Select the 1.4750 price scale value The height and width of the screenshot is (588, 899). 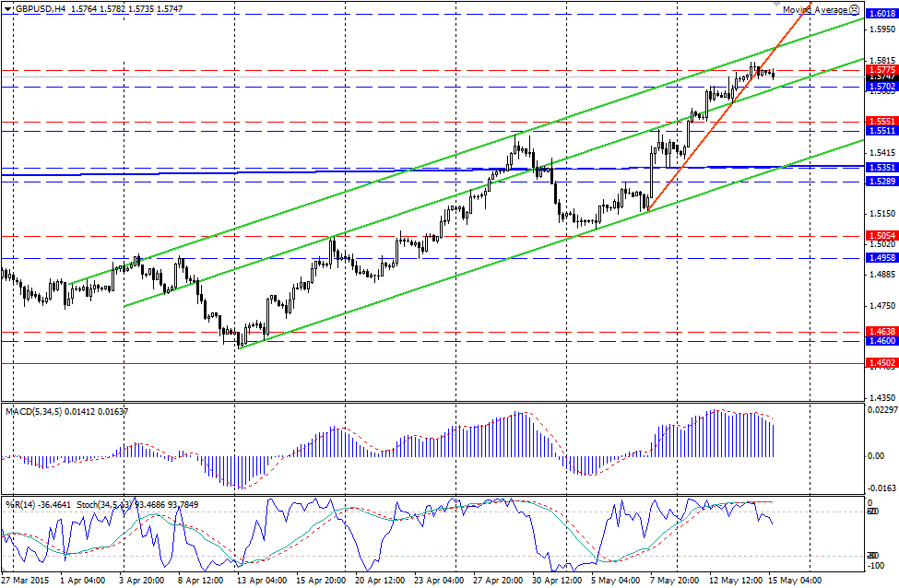(x=882, y=305)
